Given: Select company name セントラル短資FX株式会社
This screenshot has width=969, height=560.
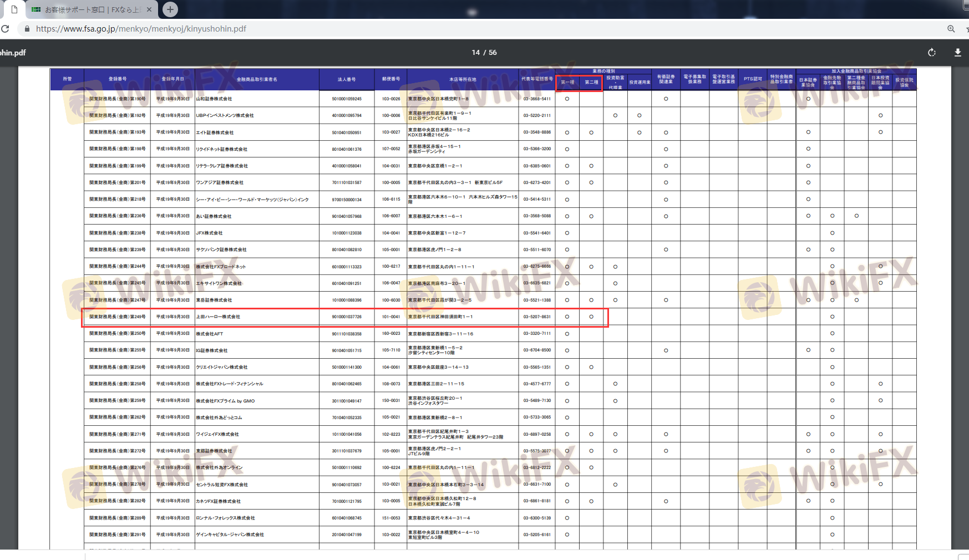Looking at the screenshot, I should pyautogui.click(x=222, y=485).
